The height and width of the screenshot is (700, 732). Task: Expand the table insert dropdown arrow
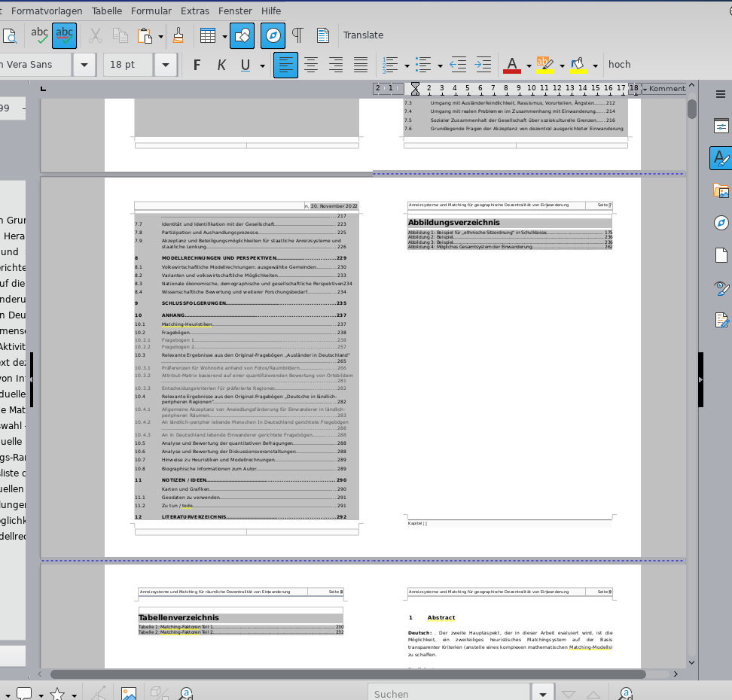[x=224, y=36]
